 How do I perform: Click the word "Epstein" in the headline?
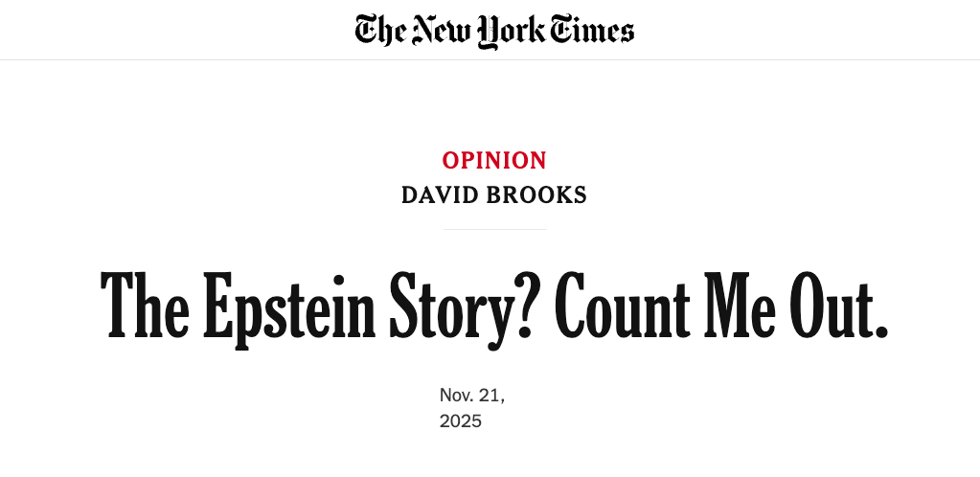pyautogui.click(x=289, y=305)
